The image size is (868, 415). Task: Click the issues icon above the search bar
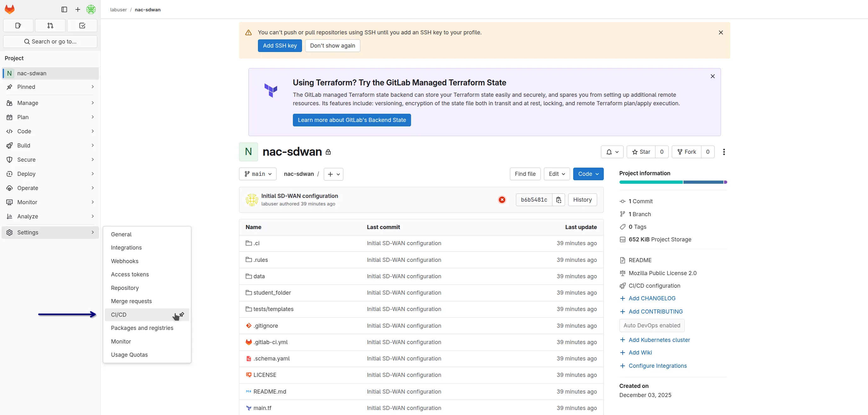coord(18,25)
